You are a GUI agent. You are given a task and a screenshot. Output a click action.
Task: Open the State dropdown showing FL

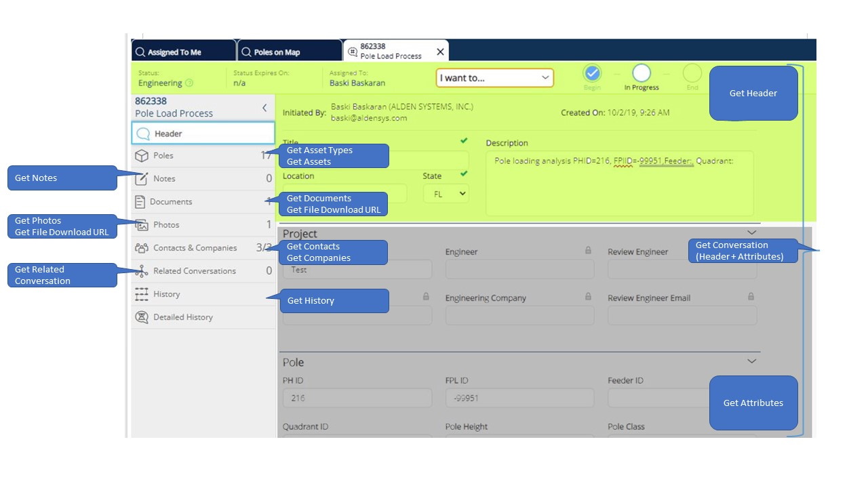(446, 194)
